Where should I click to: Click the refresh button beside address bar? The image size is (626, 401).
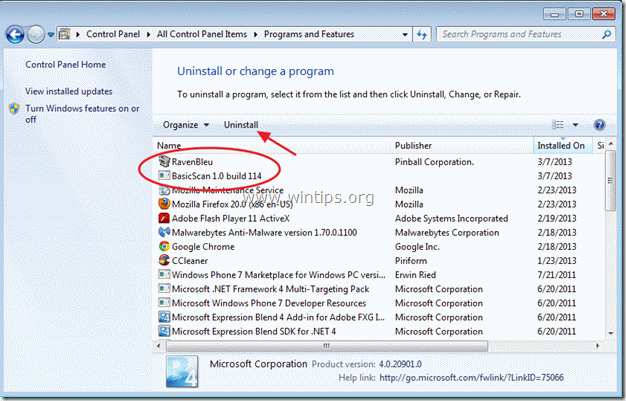point(422,35)
